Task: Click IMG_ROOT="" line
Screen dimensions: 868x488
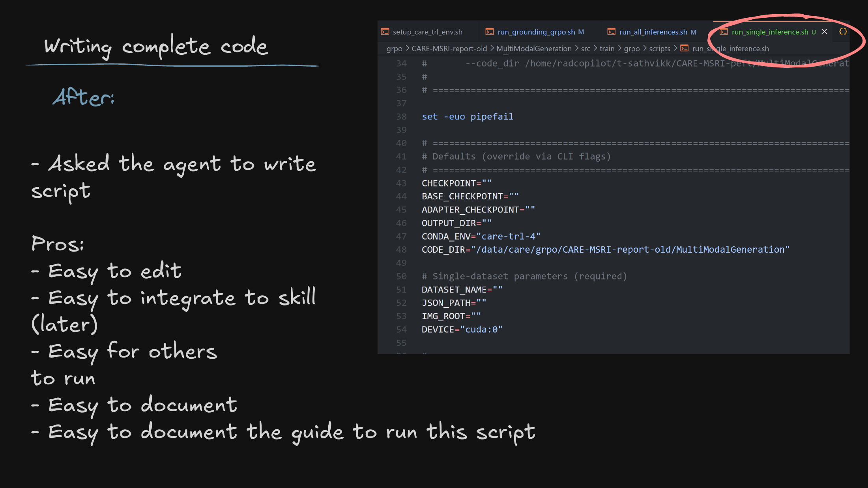Action: [x=451, y=316]
